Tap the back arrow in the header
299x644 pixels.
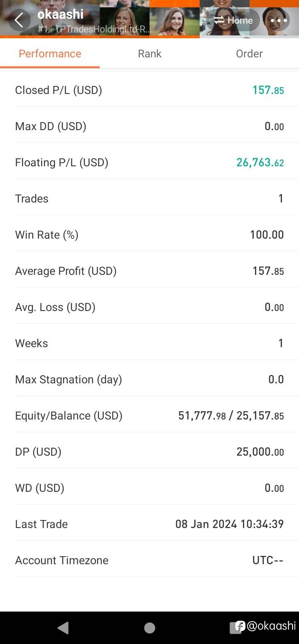coord(19,20)
